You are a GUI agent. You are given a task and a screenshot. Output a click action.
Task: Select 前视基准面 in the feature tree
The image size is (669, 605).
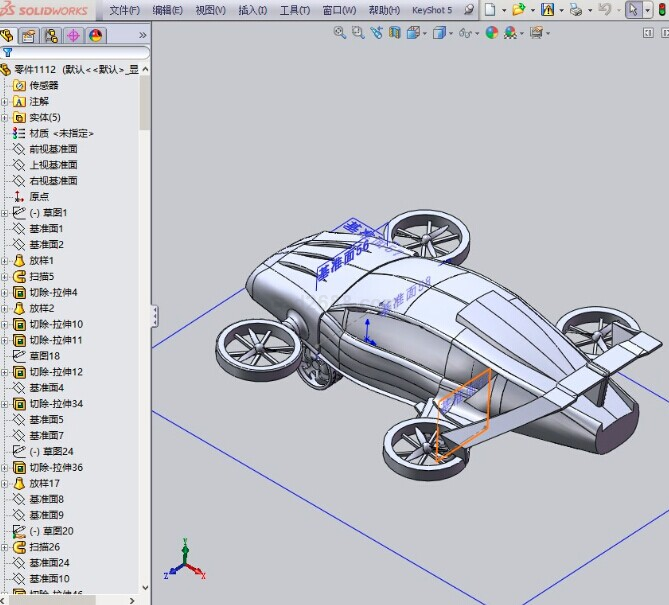coord(53,149)
